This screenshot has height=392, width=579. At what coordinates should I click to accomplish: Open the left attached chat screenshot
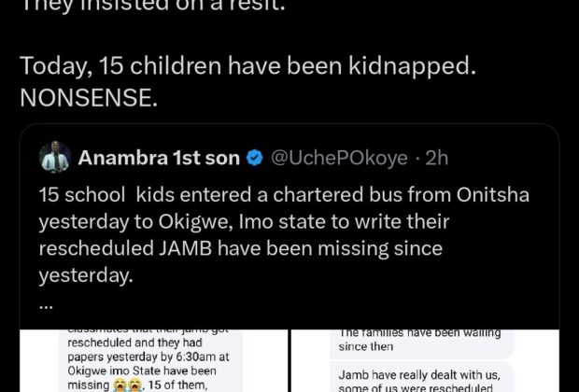[153, 360]
